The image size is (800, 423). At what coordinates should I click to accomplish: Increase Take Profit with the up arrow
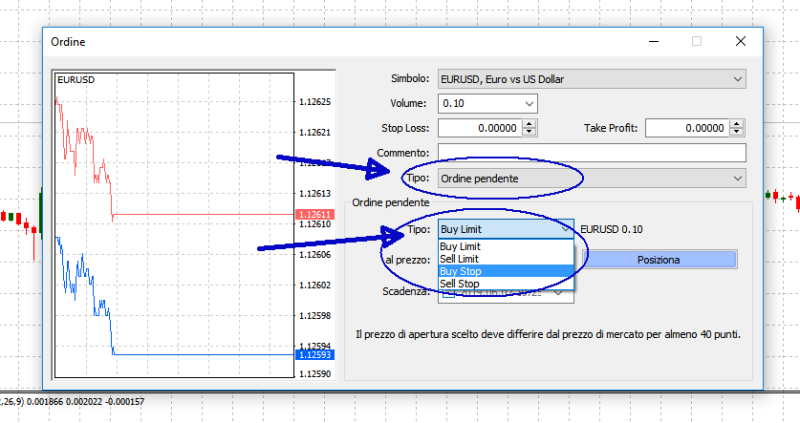738,124
